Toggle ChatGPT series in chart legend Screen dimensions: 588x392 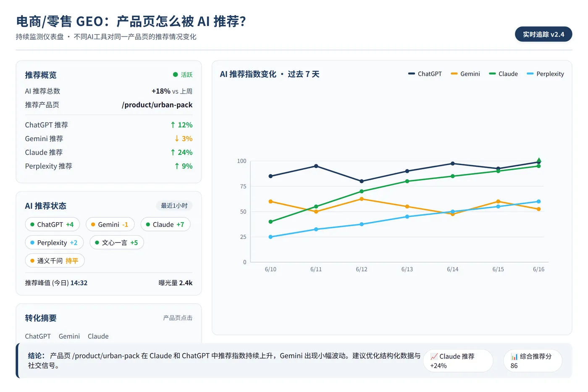click(x=425, y=74)
